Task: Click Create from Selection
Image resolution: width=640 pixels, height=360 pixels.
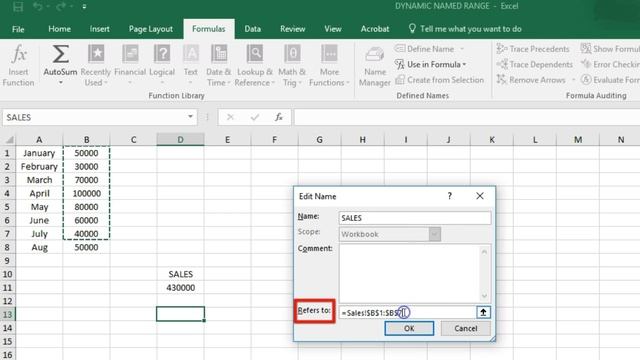Action: tap(440, 80)
